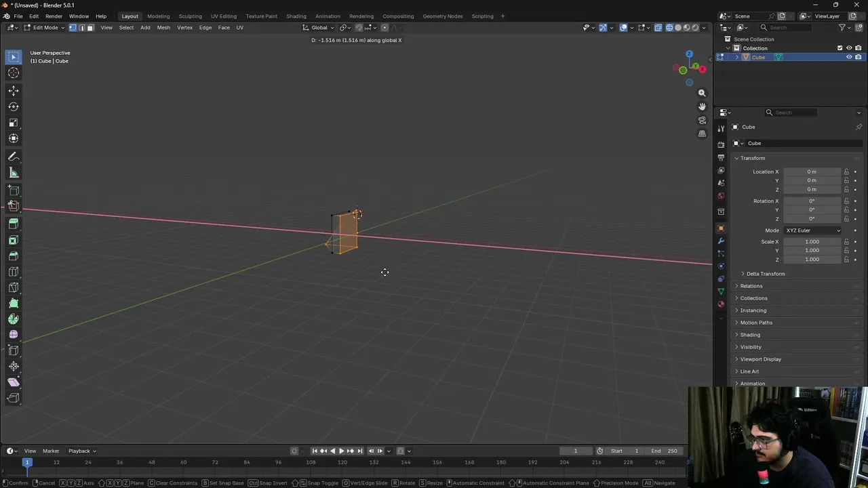The height and width of the screenshot is (488, 868).
Task: Switch to the Geometry Nodes workspace tab
Action: click(443, 16)
